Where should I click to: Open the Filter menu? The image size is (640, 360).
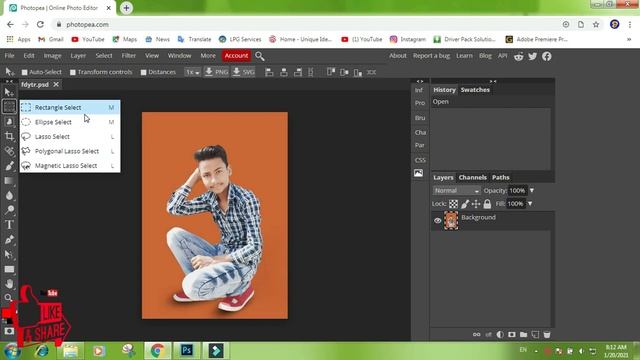pyautogui.click(x=129, y=56)
